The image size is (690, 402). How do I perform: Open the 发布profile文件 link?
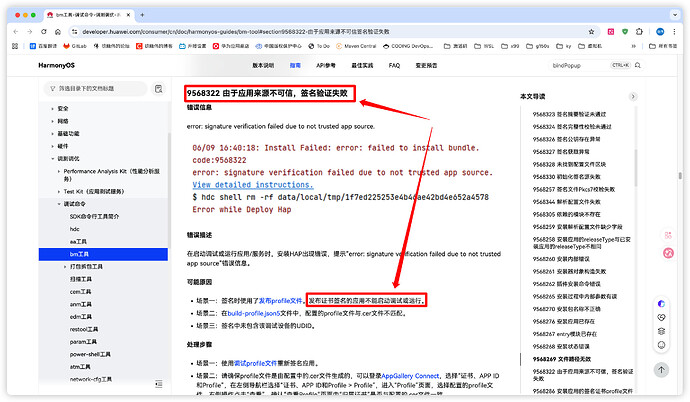tap(281, 301)
